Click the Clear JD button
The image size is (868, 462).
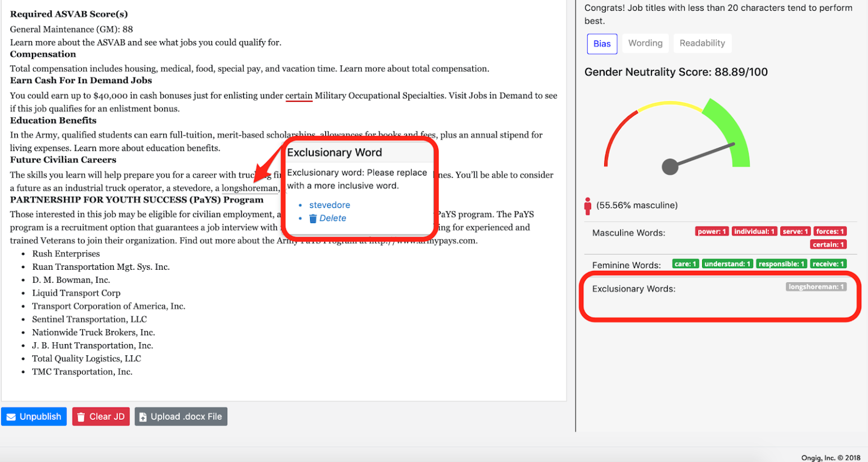click(101, 416)
